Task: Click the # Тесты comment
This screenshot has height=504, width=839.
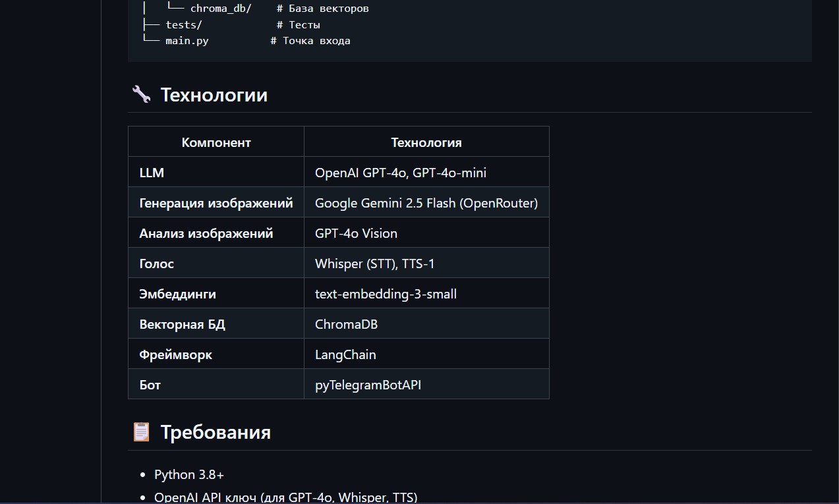Action: (299, 24)
